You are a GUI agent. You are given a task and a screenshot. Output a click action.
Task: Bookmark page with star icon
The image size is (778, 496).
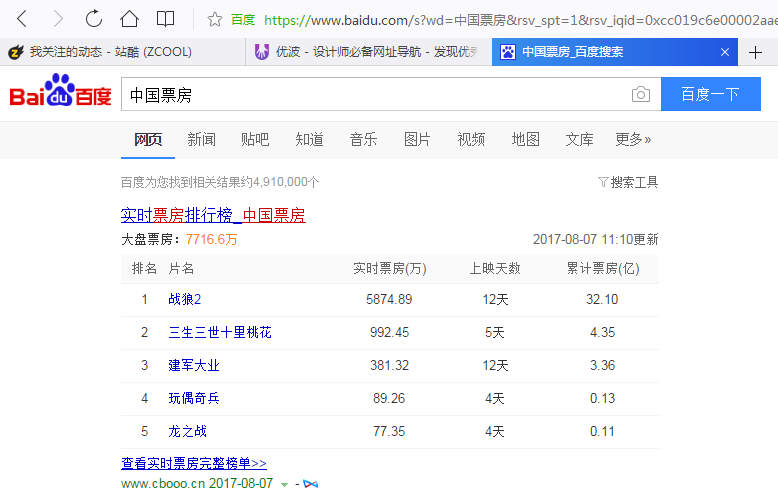(214, 19)
